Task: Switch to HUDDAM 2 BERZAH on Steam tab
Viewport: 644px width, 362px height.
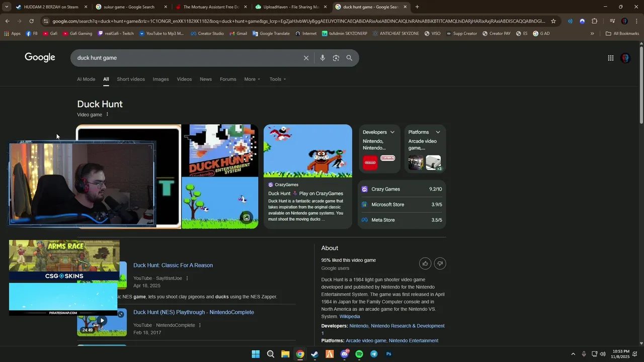Action: pos(52,7)
